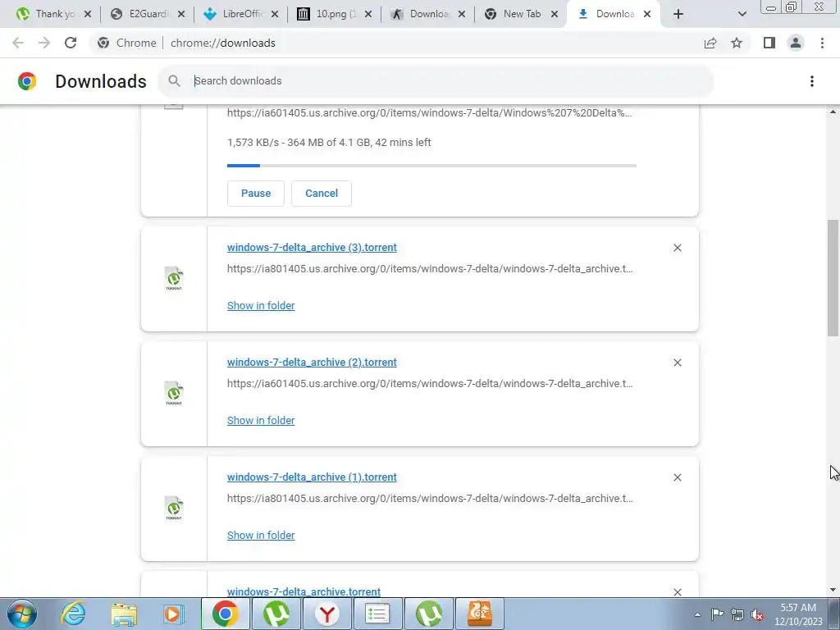Remove archive (3).torrent from list
Screen dimensions: 840x630
[677, 248]
